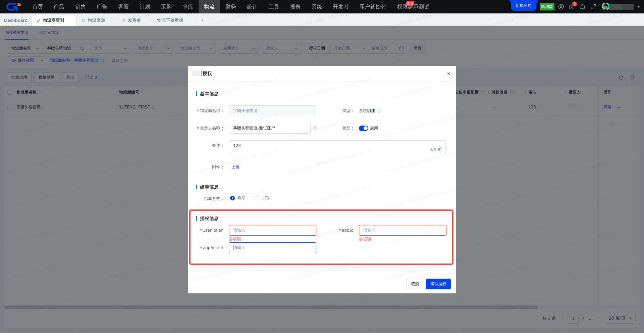Viewport: 644px width, 333px height.
Task: Click 清除全部 filters link
Action: (x=120, y=61)
